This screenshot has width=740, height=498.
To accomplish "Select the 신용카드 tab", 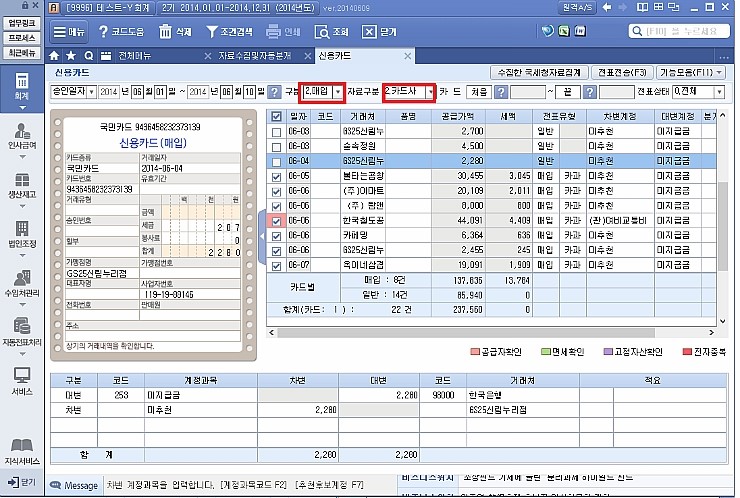I will pos(335,56).
